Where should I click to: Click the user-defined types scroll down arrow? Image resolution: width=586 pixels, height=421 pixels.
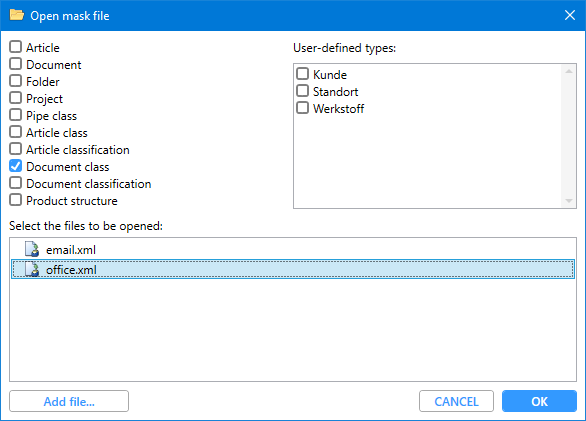(569, 201)
